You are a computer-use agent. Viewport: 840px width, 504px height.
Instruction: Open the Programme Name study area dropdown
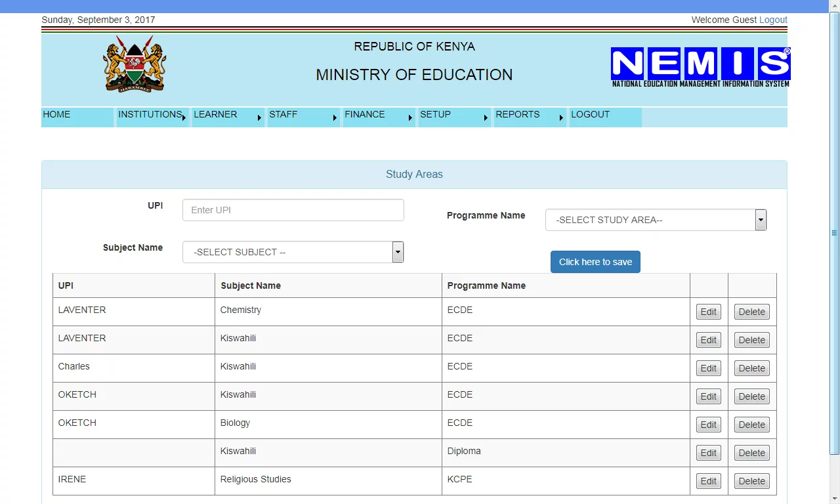[656, 220]
